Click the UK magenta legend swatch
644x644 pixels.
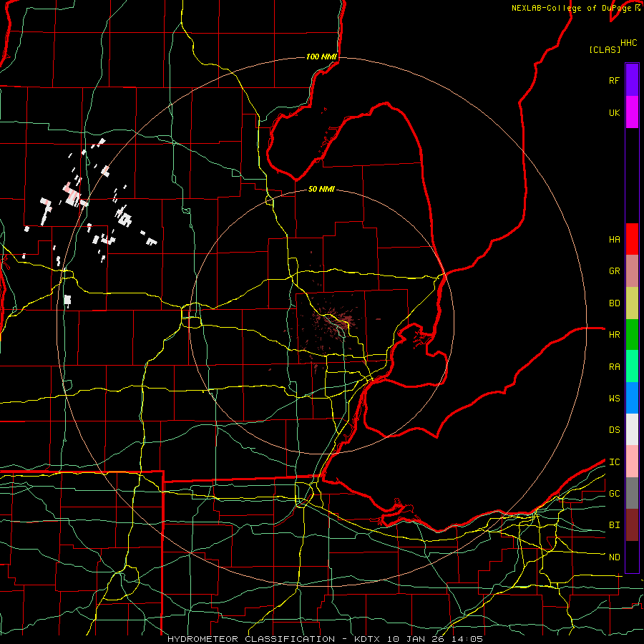632,112
